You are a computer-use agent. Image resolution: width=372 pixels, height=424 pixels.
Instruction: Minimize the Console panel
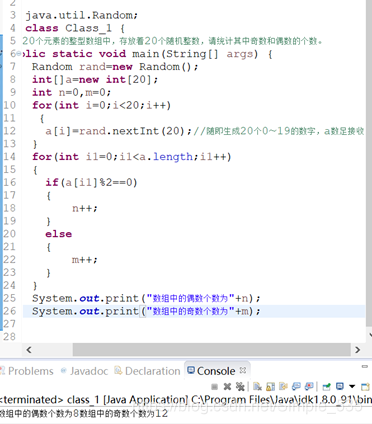point(364,366)
